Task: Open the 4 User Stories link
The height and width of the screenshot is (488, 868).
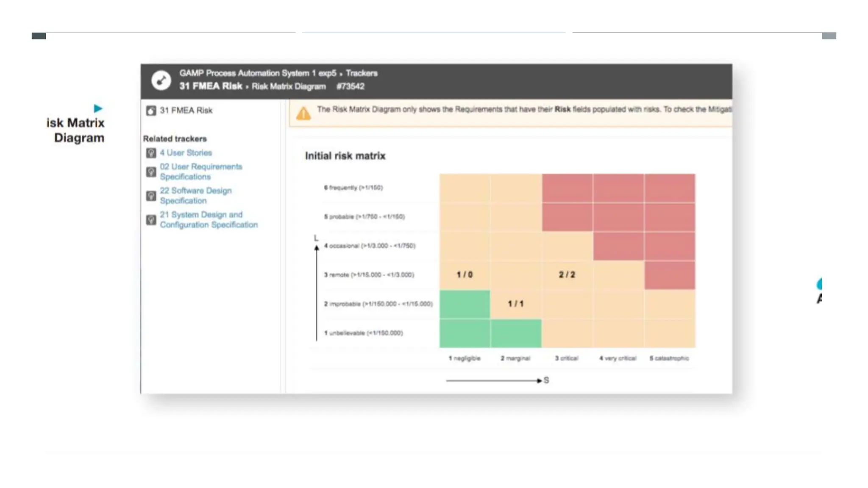Action: point(186,152)
